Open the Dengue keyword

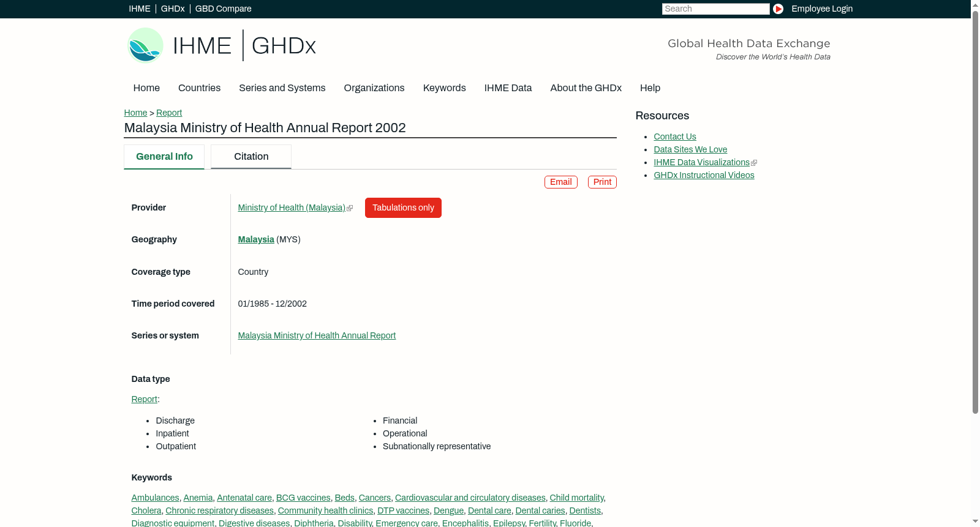click(x=449, y=510)
